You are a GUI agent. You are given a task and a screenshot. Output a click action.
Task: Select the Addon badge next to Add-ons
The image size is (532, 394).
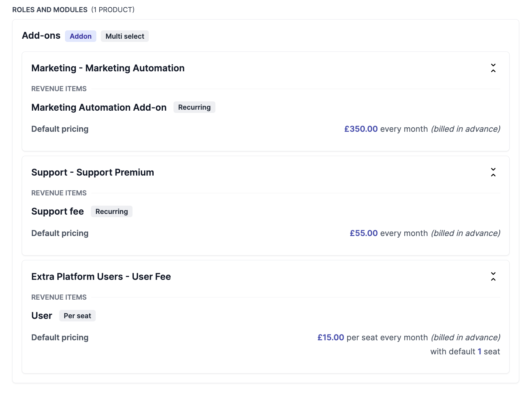tap(80, 36)
